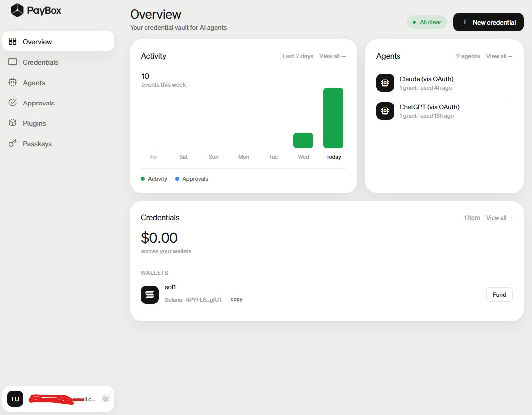532x415 pixels.
Task: Click the 1 grant used 13h ago text
Action: 426,116
